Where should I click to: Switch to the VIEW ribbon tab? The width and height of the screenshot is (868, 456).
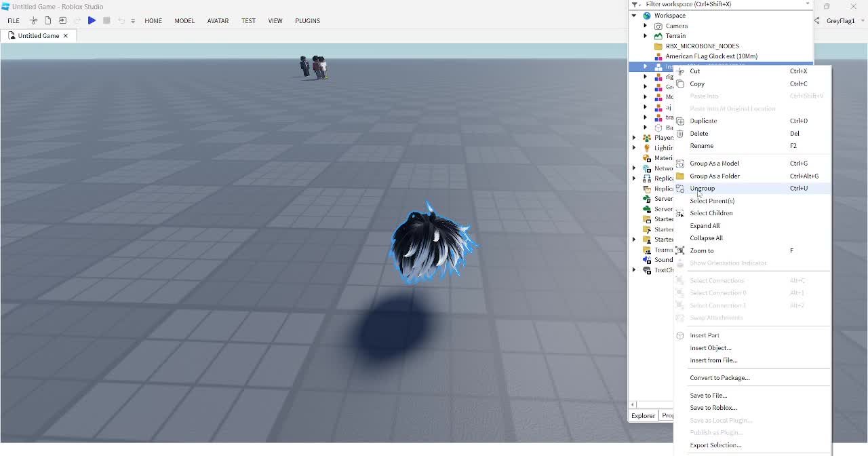pyautogui.click(x=275, y=21)
